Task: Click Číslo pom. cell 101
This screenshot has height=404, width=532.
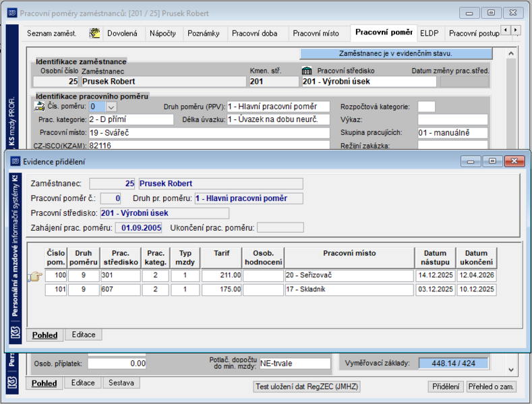Action: pyautogui.click(x=56, y=289)
